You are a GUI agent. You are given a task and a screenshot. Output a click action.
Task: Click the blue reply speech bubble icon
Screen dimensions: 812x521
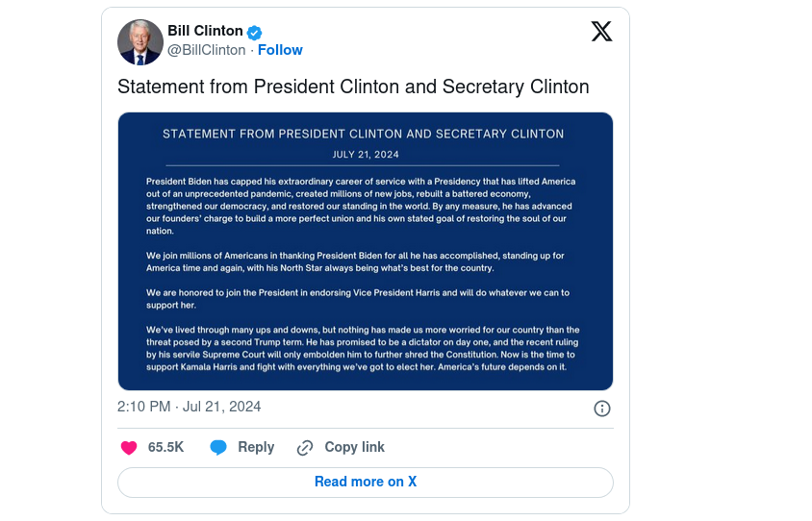[218, 448]
